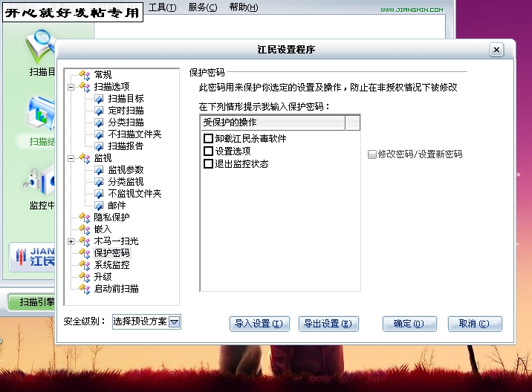Select 保护密码 tree entry
Viewport: 532px width, 392px height.
[x=111, y=253]
